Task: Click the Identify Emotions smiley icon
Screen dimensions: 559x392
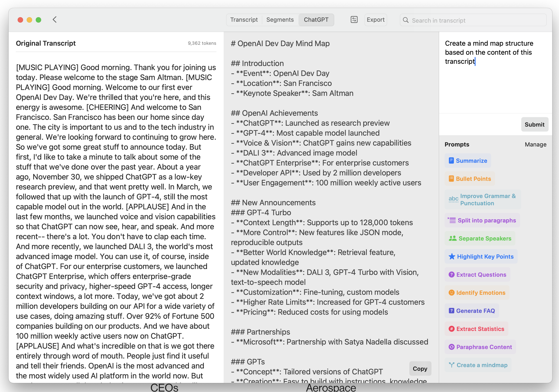Action: coord(451,293)
